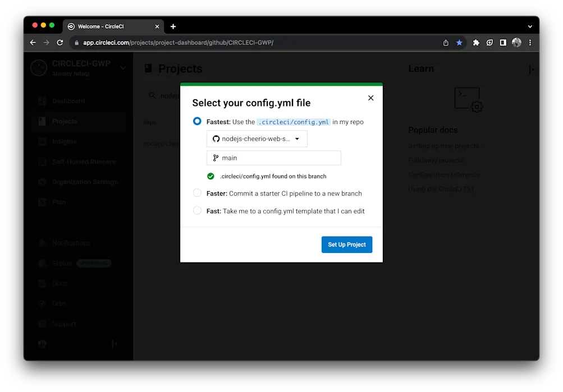Click the GitHub icon in repo dropdown
Screen dimensions: 563x392
point(216,139)
